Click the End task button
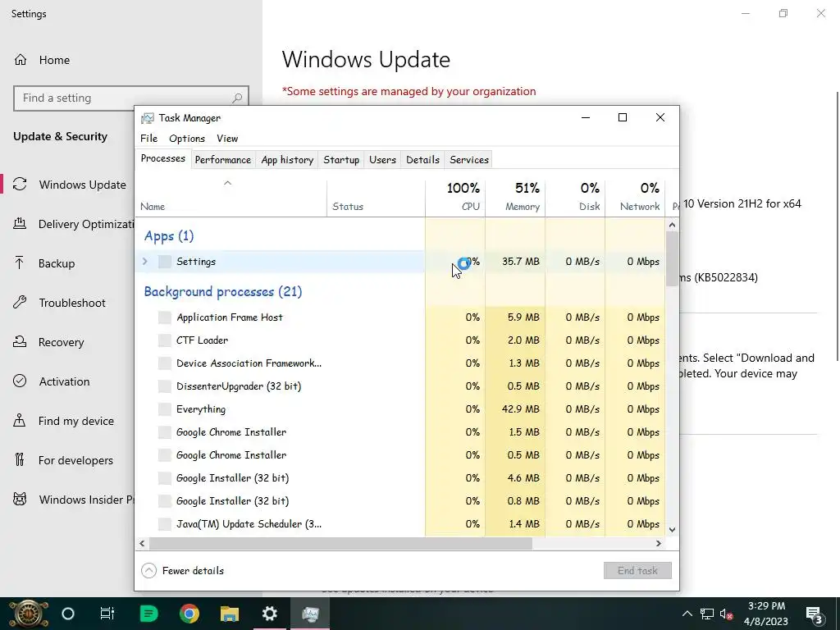The height and width of the screenshot is (630, 840). (637, 571)
